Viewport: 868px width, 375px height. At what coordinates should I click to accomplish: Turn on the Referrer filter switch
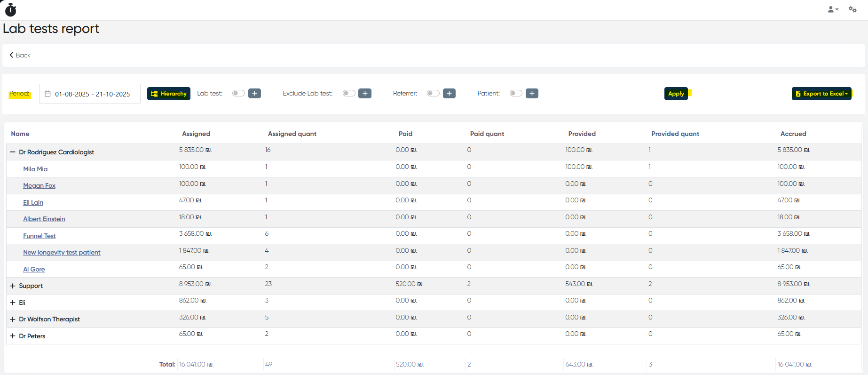click(433, 93)
